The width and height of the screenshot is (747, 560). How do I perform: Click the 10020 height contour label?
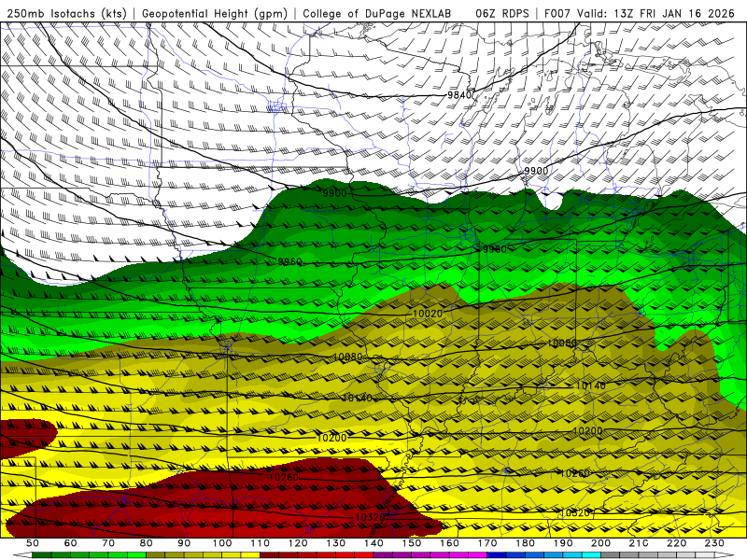(x=428, y=314)
